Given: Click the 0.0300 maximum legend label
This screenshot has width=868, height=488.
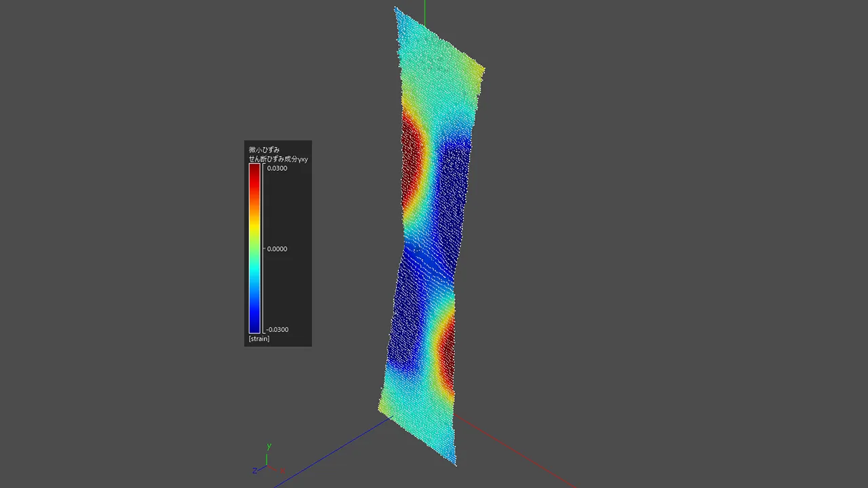Looking at the screenshot, I should click(277, 168).
